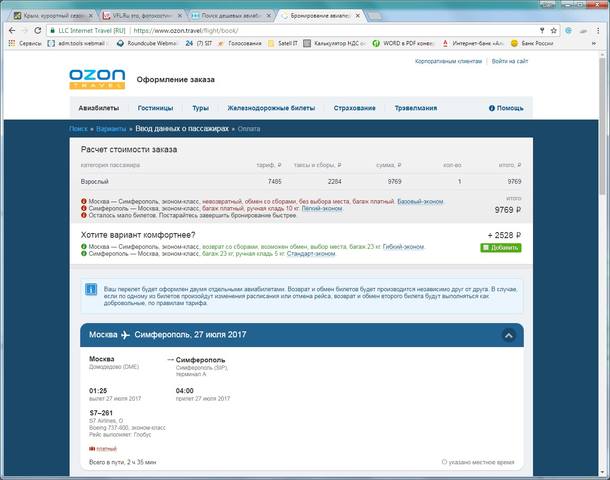The image size is (610, 480).
Task: Click the total price 9769 ₽
Action: tap(508, 210)
